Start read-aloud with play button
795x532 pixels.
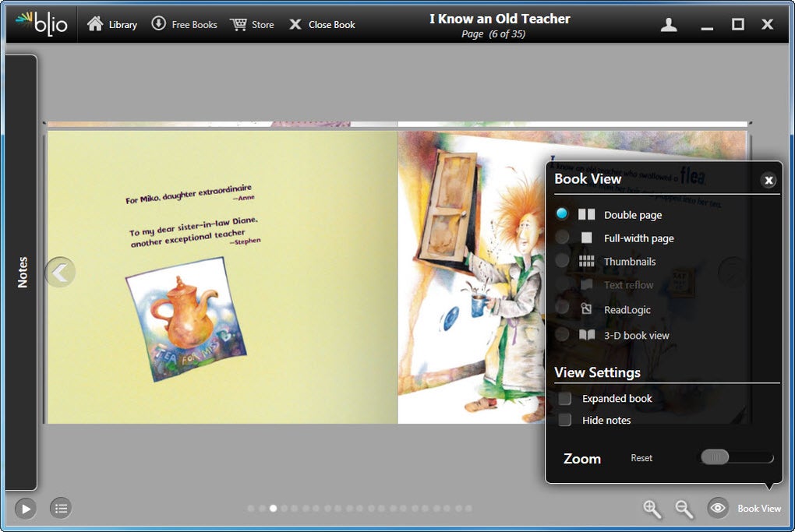(26, 508)
